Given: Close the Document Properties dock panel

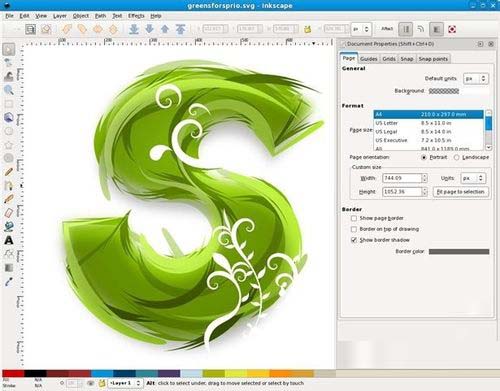Looking at the screenshot, I should 491,44.
